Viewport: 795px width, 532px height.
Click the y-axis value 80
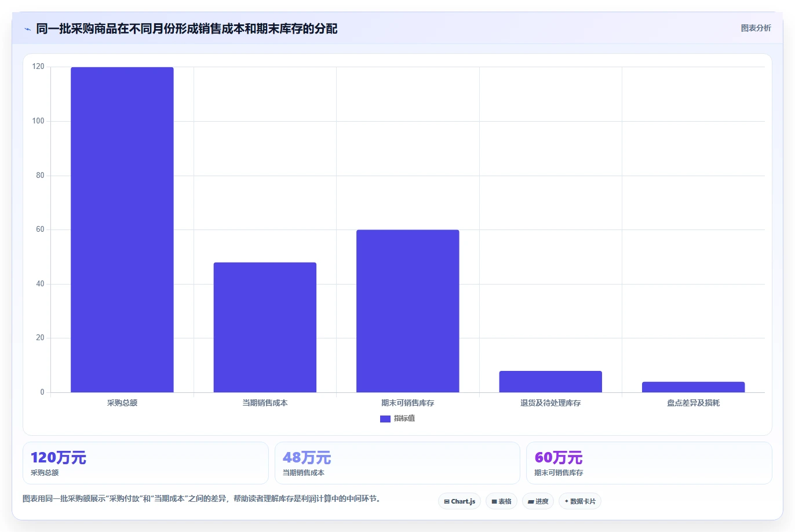[40, 176]
